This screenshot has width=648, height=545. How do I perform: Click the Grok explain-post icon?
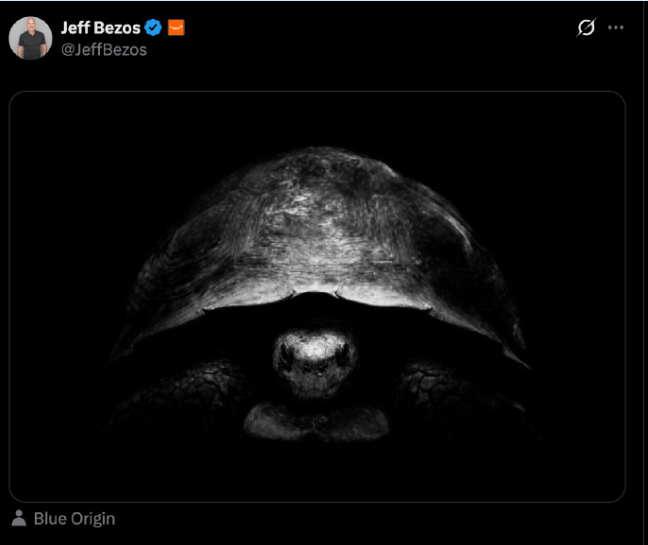[x=586, y=27]
